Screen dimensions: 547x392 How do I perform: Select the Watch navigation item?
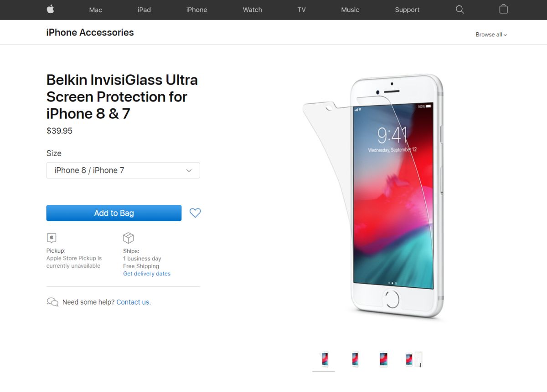click(x=253, y=10)
